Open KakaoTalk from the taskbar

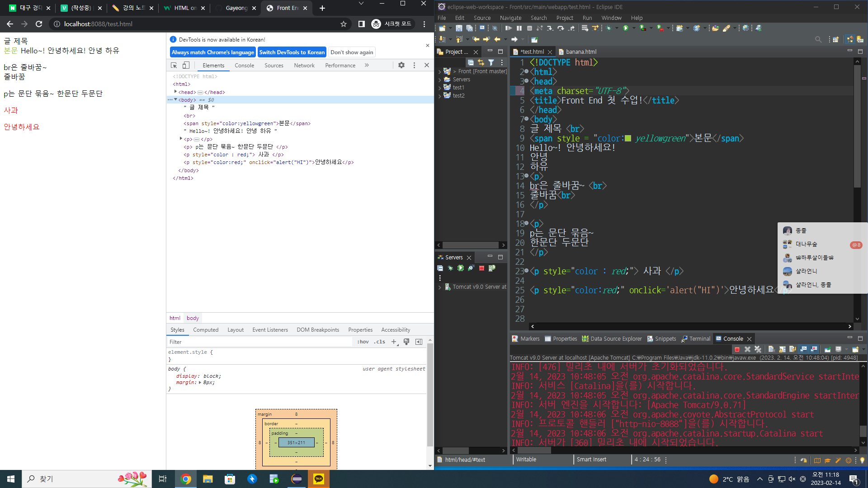coord(319,479)
